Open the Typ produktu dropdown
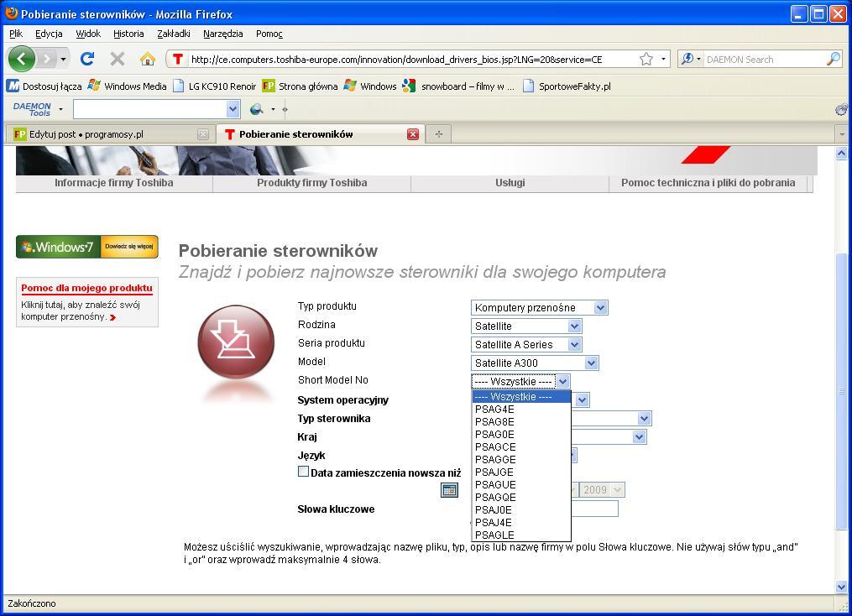 coord(539,307)
